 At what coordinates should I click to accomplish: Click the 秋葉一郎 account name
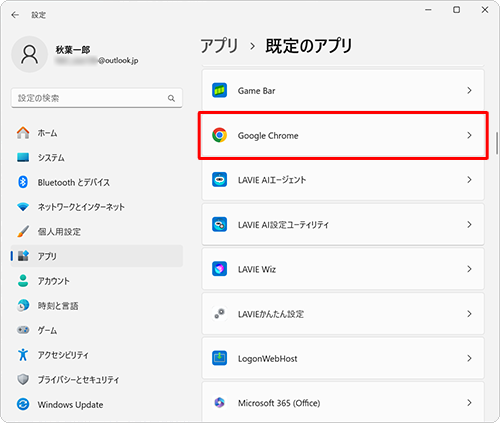click(73, 50)
